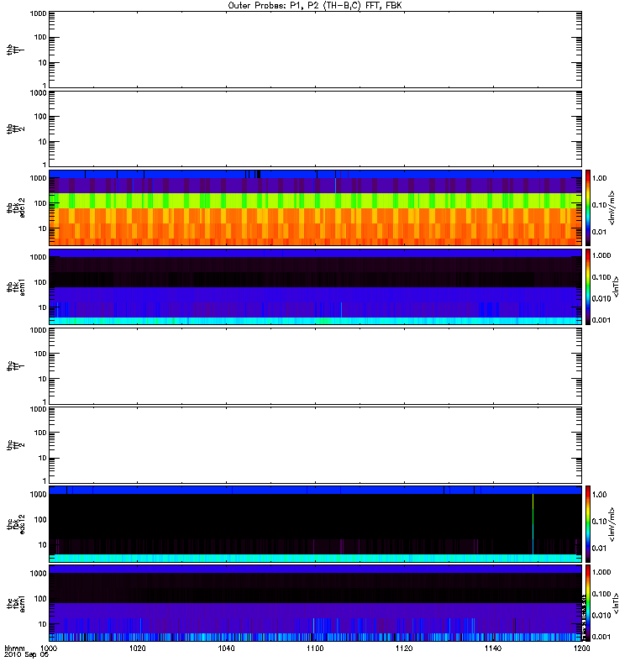Click the yellow-green spike in thc fbk edc12 panel
Viewport: 630px width, 672px height.
click(x=533, y=523)
